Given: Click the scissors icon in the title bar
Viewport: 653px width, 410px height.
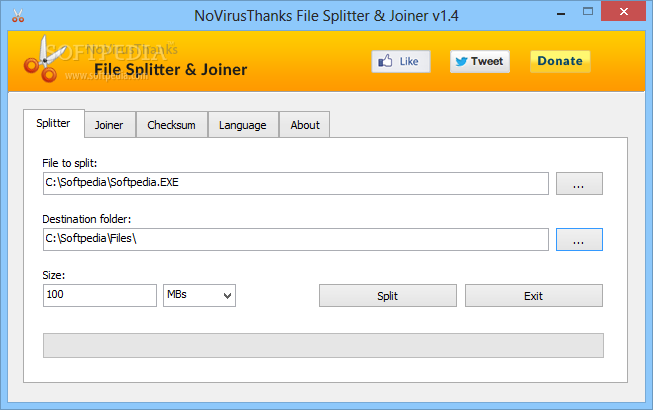Looking at the screenshot, I should 18,15.
